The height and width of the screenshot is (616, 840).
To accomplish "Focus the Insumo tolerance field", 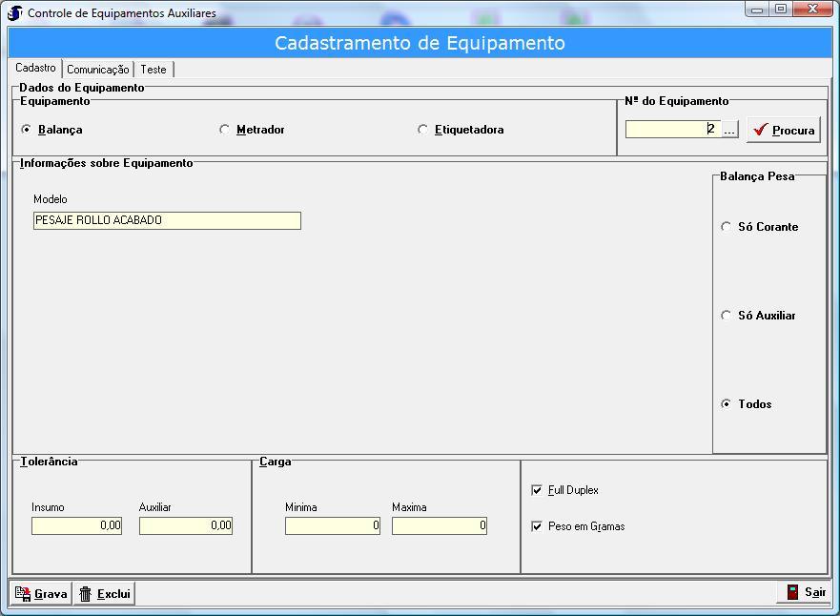I will point(76,525).
